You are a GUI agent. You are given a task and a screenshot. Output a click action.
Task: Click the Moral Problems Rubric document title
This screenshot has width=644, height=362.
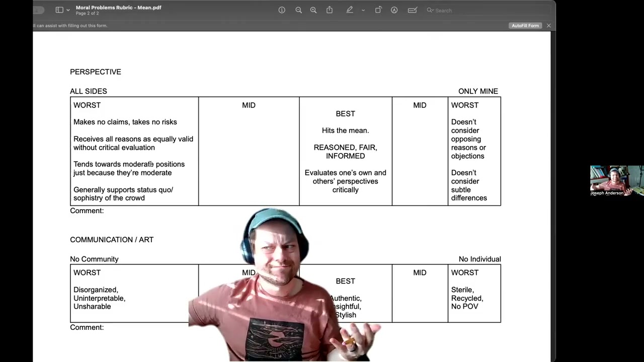click(x=118, y=8)
